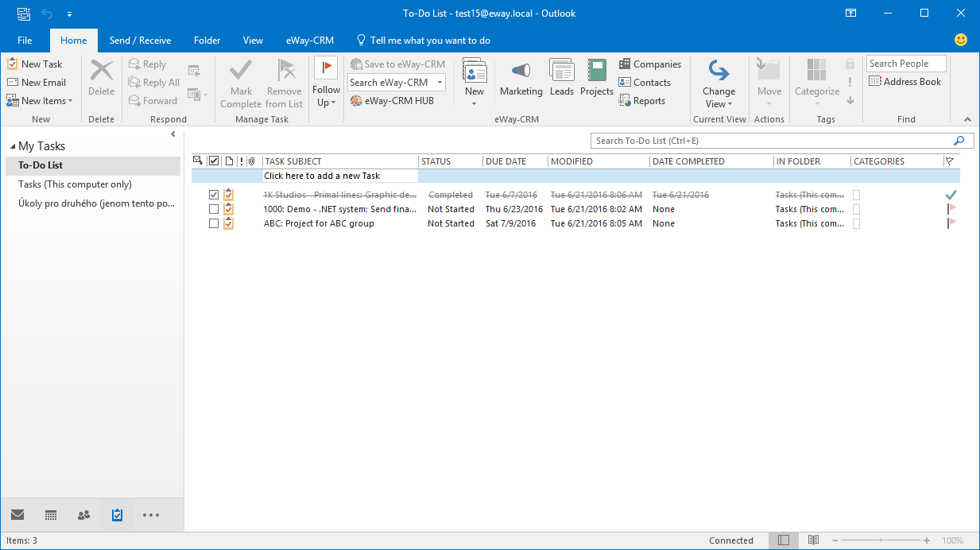Click the magnifier icon in the To-Do List search

[x=959, y=141]
